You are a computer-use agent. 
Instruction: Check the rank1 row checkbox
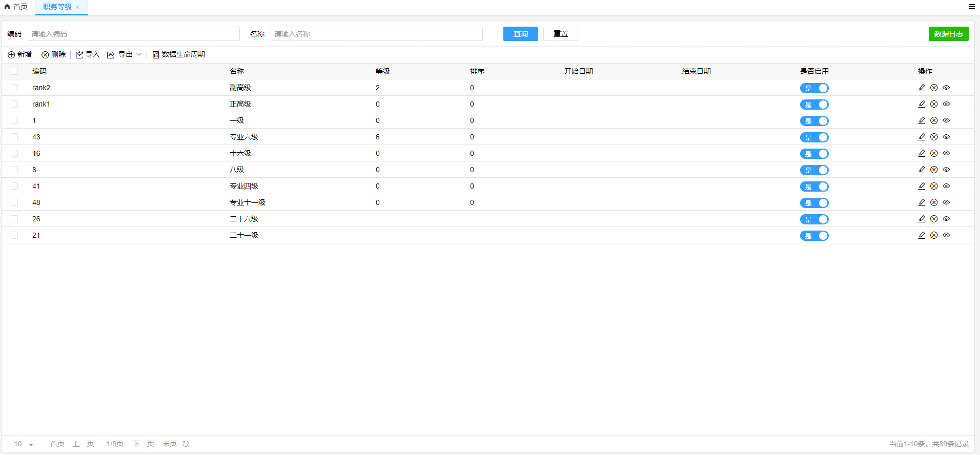[14, 104]
